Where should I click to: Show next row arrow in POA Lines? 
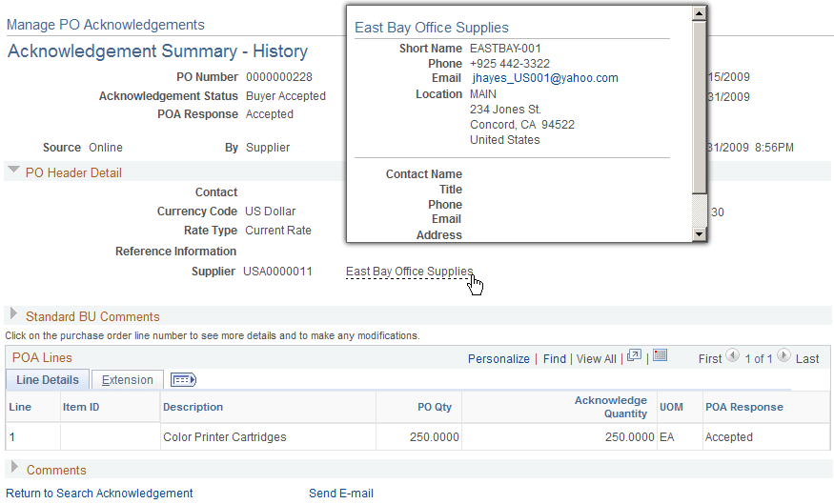click(783, 355)
